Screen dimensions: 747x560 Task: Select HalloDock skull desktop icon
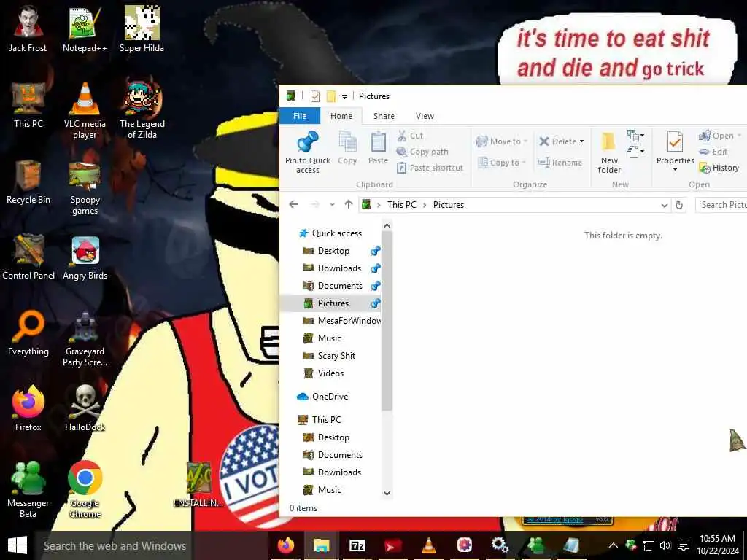(85, 408)
